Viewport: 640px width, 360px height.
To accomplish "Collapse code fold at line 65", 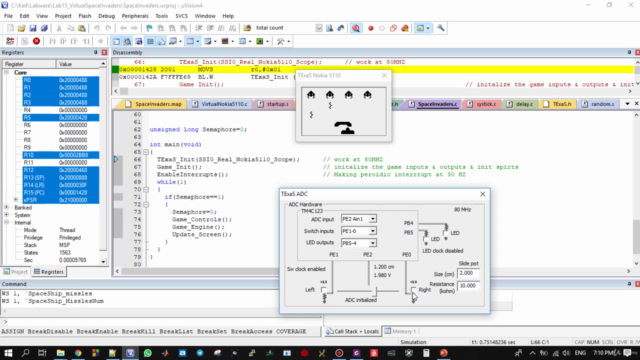I will [146, 152].
